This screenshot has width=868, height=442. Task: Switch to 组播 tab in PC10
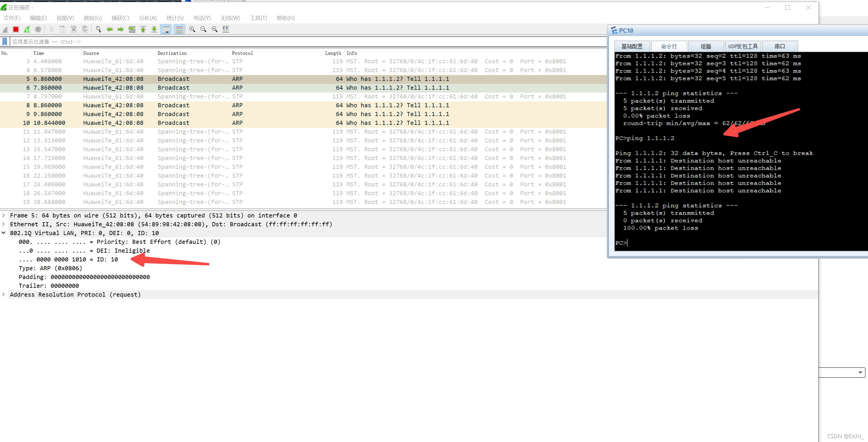coord(706,46)
